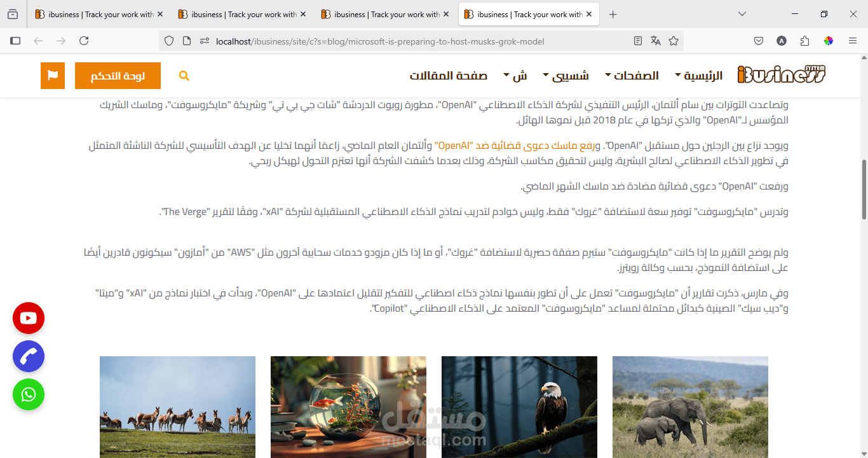This screenshot has width=868, height=458.
Task: Reload the current page
Action: tap(84, 41)
